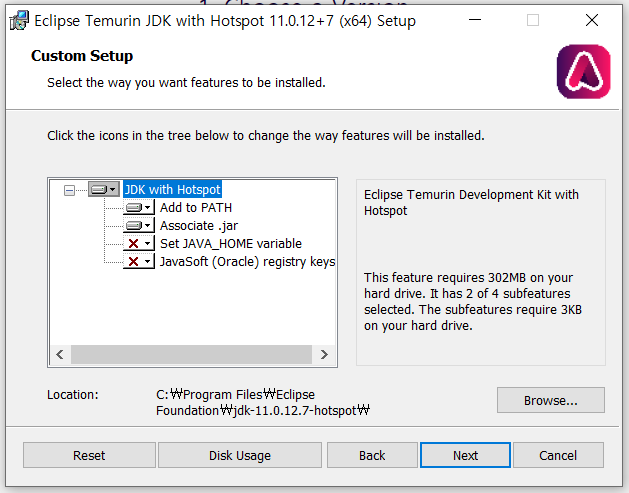629x493 pixels.
Task: Open the Set JAVA_HOME variable install dropdown
Action: coord(139,243)
